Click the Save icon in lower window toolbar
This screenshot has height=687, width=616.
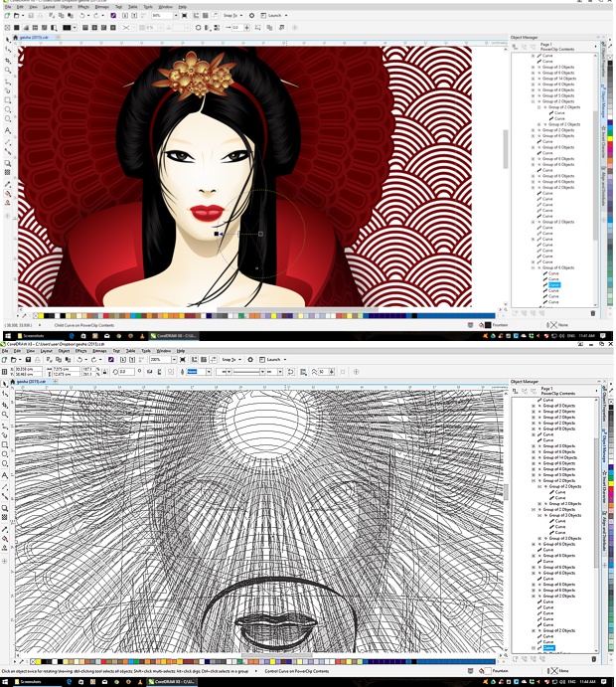[28, 359]
